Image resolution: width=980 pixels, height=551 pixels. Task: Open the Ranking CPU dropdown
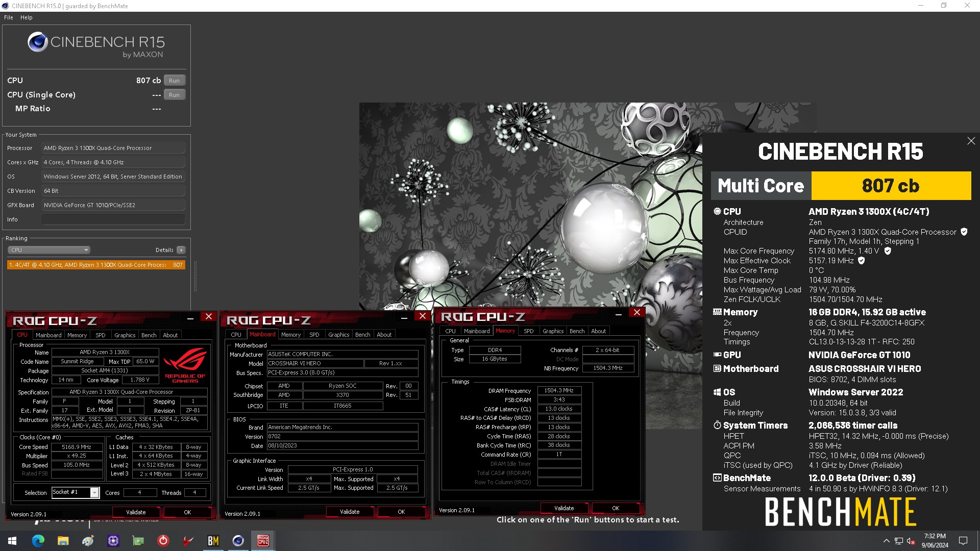click(x=49, y=250)
